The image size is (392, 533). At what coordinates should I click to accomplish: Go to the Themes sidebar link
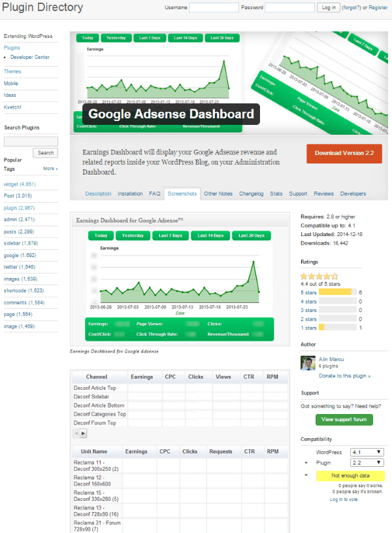coord(12,71)
